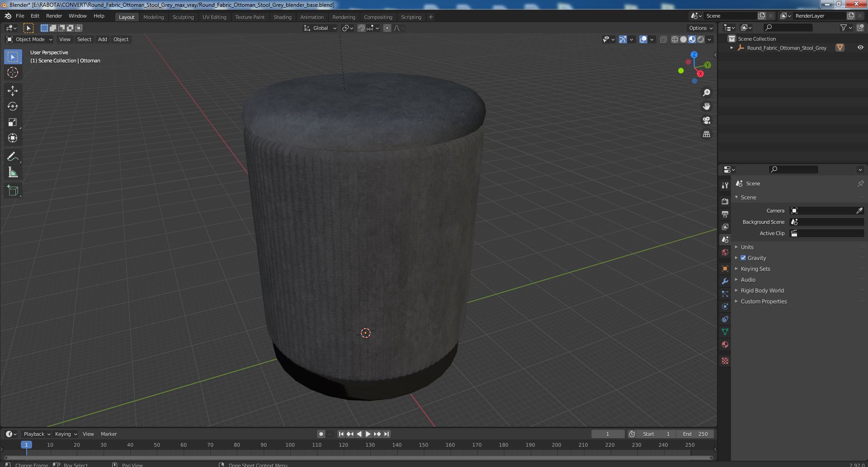The image size is (868, 467).
Task: Open the Render properties tab
Action: [x=725, y=201]
